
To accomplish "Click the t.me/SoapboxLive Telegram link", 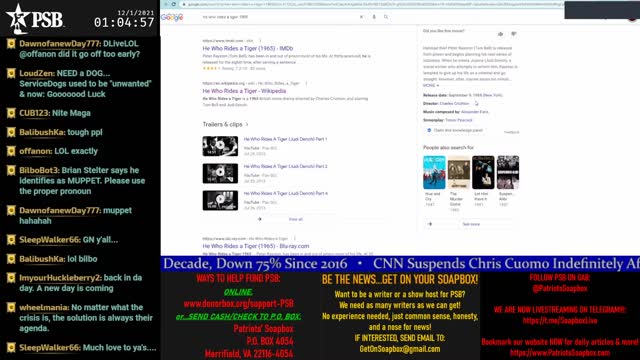I will tap(560, 320).
